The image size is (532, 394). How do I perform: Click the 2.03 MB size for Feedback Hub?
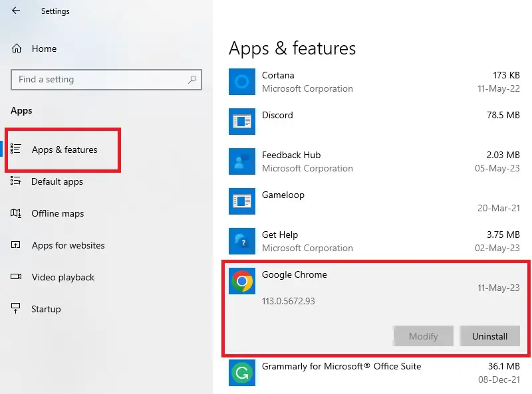coord(503,155)
